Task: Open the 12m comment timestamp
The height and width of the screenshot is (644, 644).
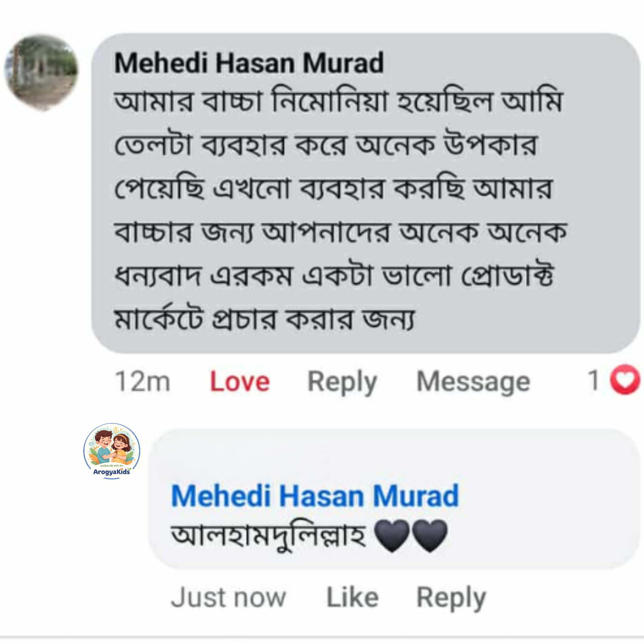Action: click(143, 381)
